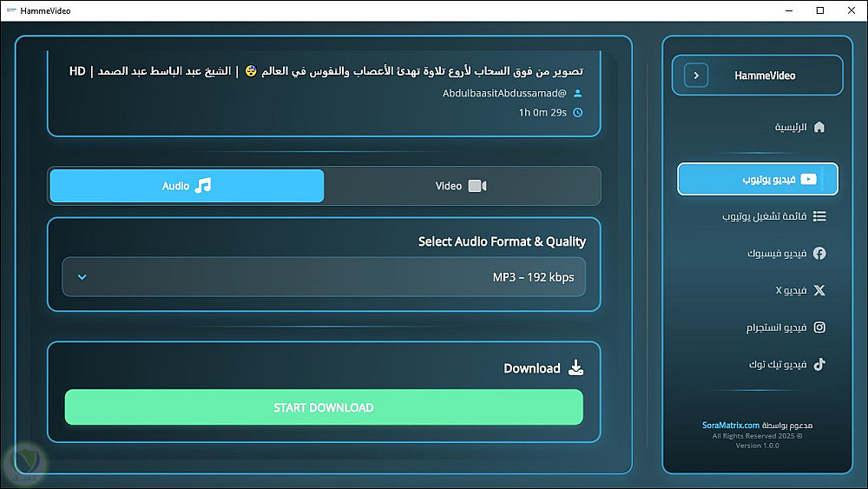
Task: Open the MP3 - 192 kbps dropdown
Action: pyautogui.click(x=324, y=277)
